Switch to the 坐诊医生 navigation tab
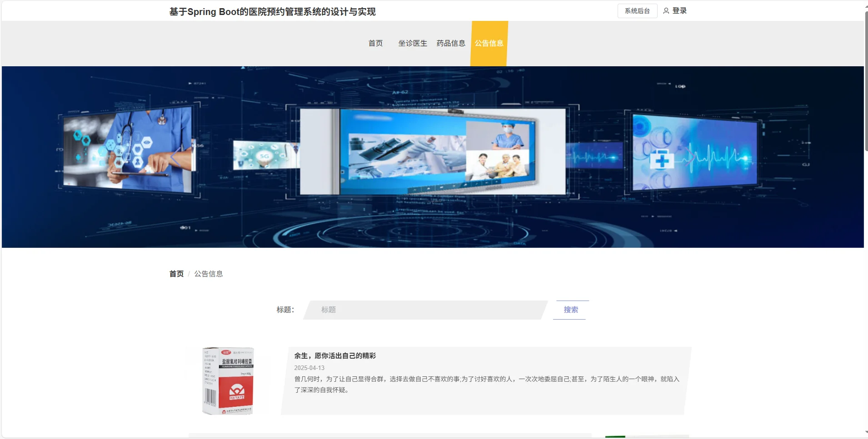The height and width of the screenshot is (439, 868). (412, 43)
